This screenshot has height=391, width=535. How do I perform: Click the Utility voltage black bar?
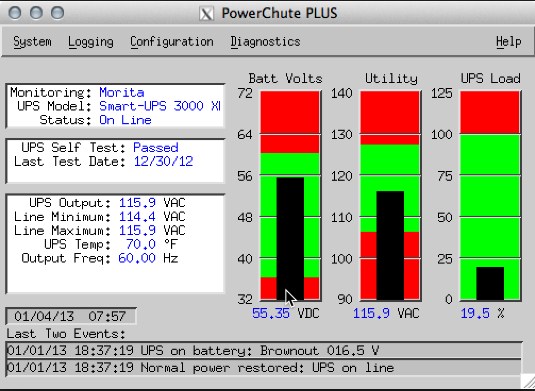[x=390, y=246]
